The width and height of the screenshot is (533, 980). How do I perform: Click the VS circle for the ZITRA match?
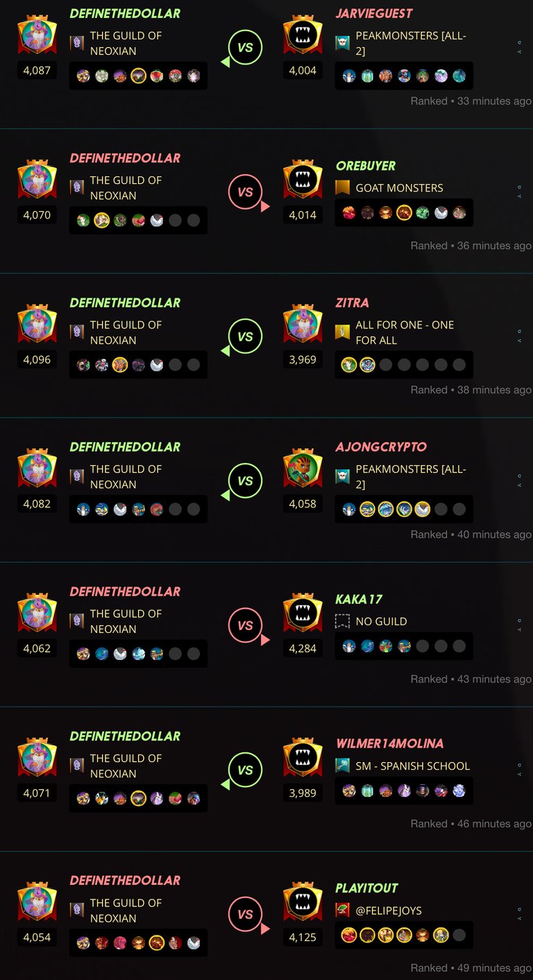tap(245, 337)
